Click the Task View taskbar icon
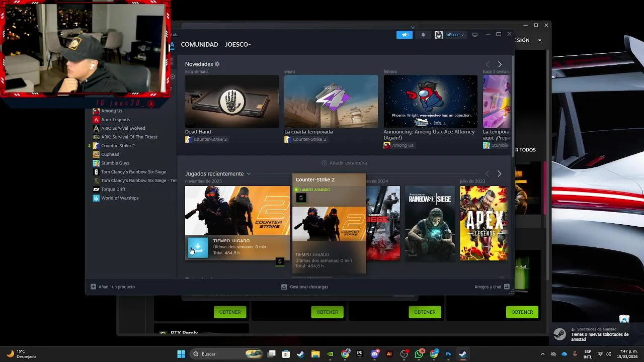This screenshot has width=644, height=362. tap(271, 354)
